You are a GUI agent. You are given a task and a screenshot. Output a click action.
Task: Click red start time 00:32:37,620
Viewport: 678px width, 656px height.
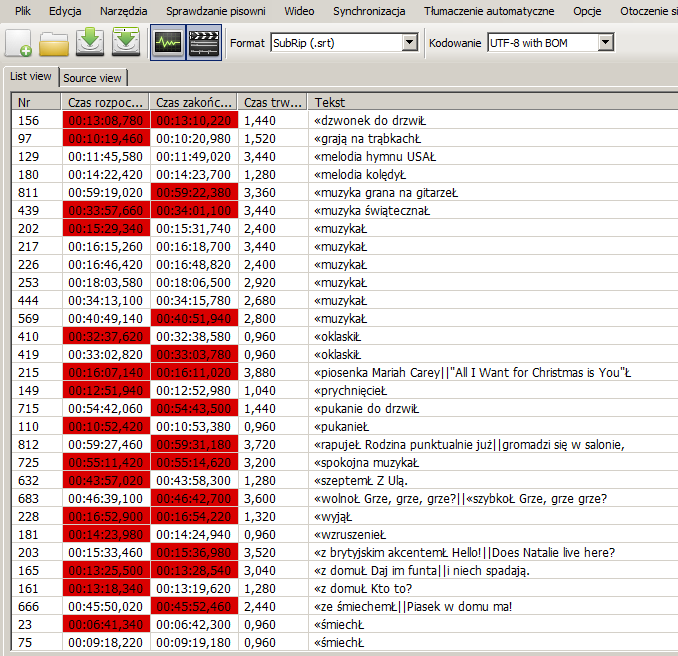(x=106, y=337)
